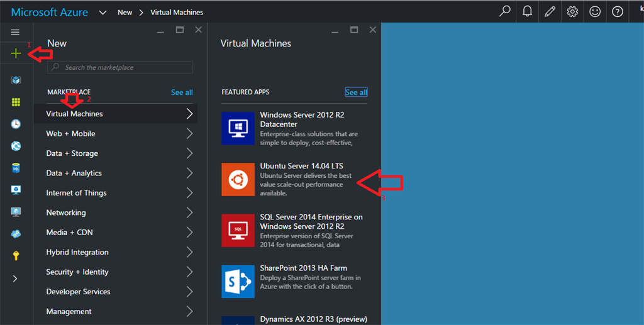The height and width of the screenshot is (325, 644).
Task: Click Hybrid Integration label
Action: point(77,252)
